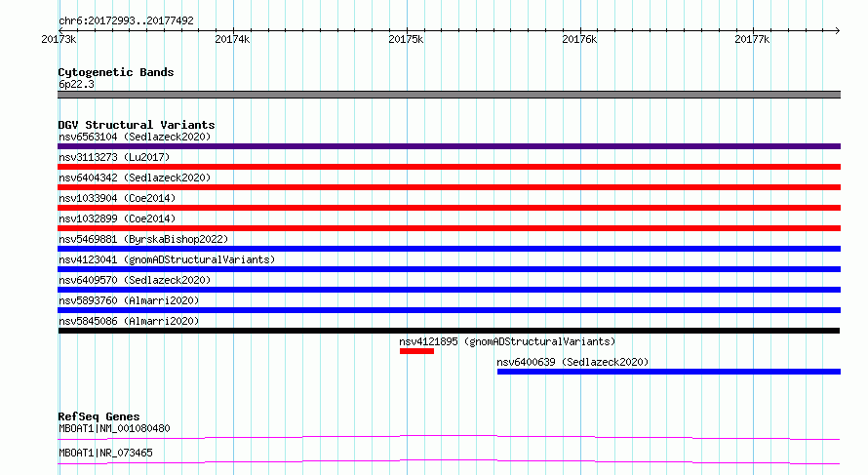
Task: Click the blue nsv5893760 variant bar
Action: (x=449, y=310)
